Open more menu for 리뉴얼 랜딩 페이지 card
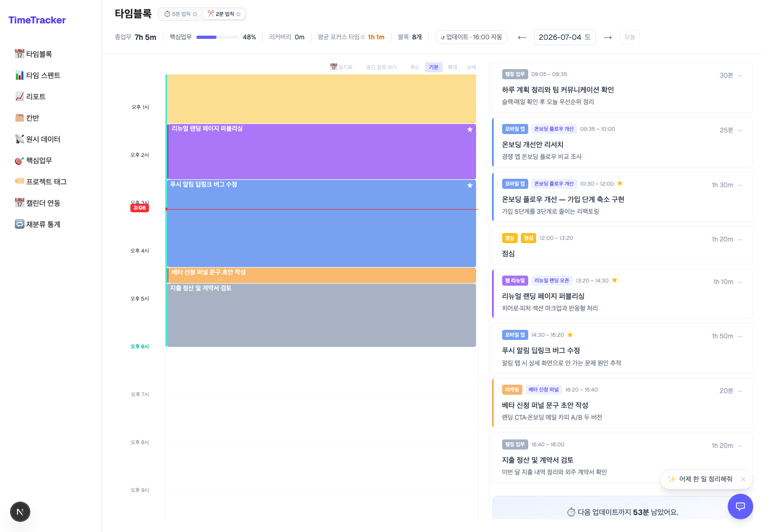This screenshot has width=766, height=532. pos(740,282)
